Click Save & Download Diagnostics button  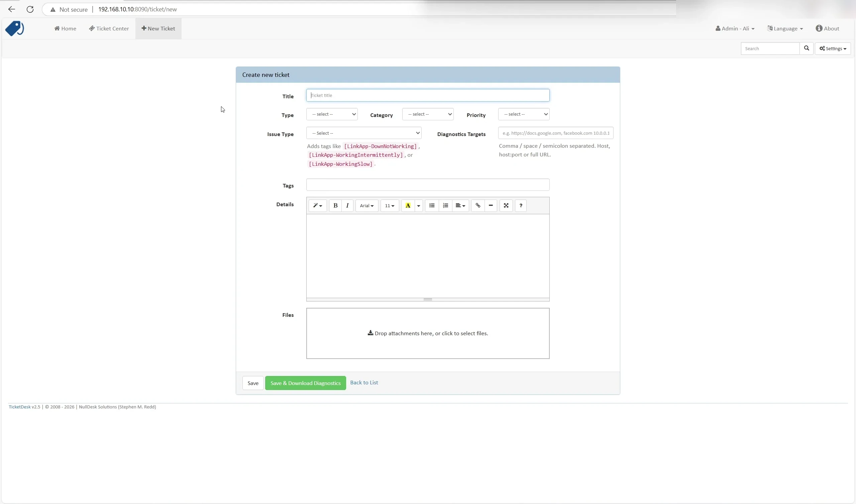click(305, 383)
